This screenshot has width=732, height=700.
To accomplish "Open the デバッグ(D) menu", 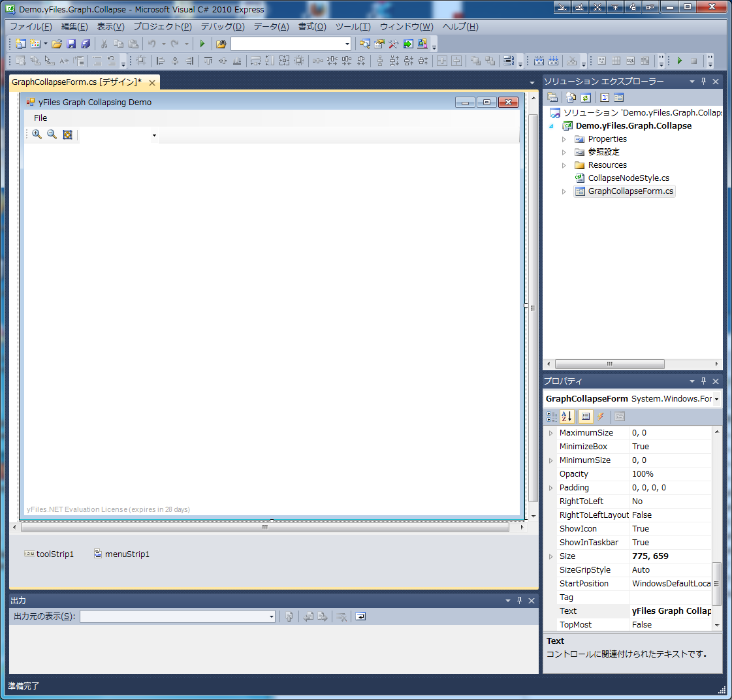I will (223, 27).
